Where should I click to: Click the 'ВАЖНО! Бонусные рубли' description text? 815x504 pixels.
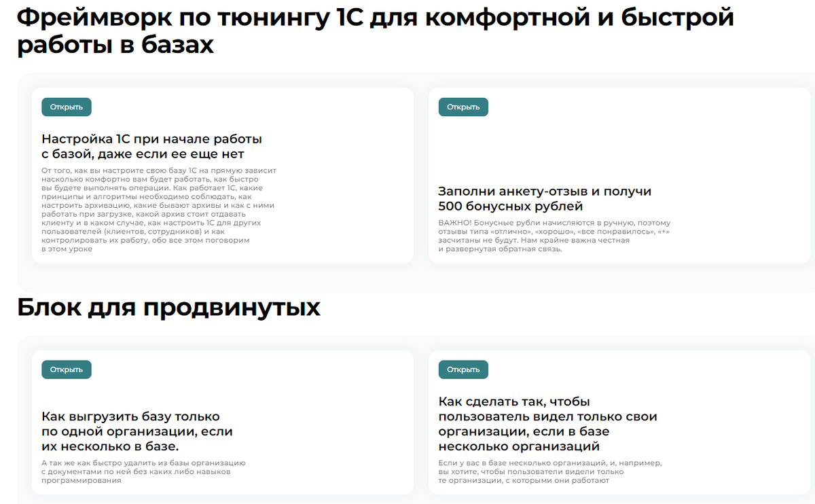554,236
